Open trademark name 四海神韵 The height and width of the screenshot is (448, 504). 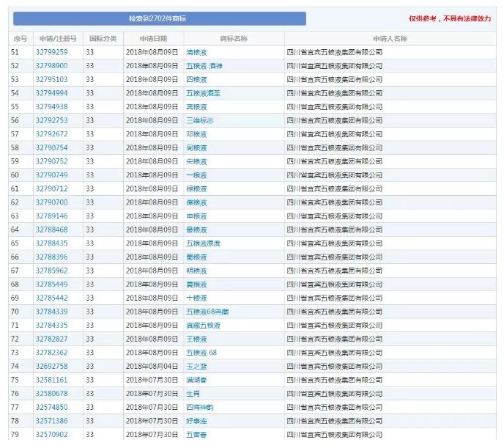click(200, 408)
